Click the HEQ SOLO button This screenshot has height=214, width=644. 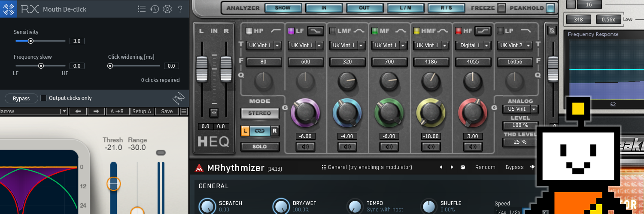click(x=260, y=147)
